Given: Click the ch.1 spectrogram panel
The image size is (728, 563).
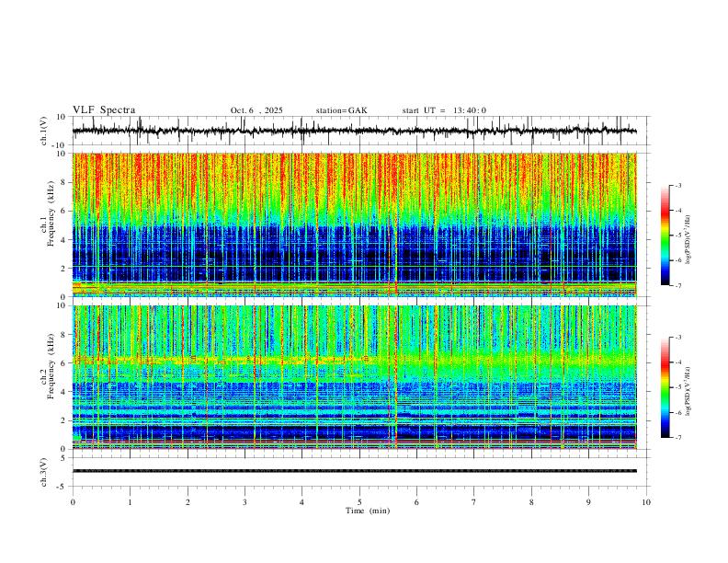Looking at the screenshot, I should pyautogui.click(x=354, y=224).
